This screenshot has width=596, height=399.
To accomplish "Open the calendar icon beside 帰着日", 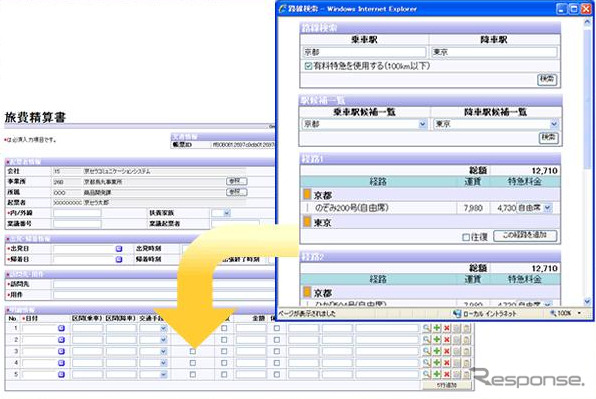I will (119, 260).
